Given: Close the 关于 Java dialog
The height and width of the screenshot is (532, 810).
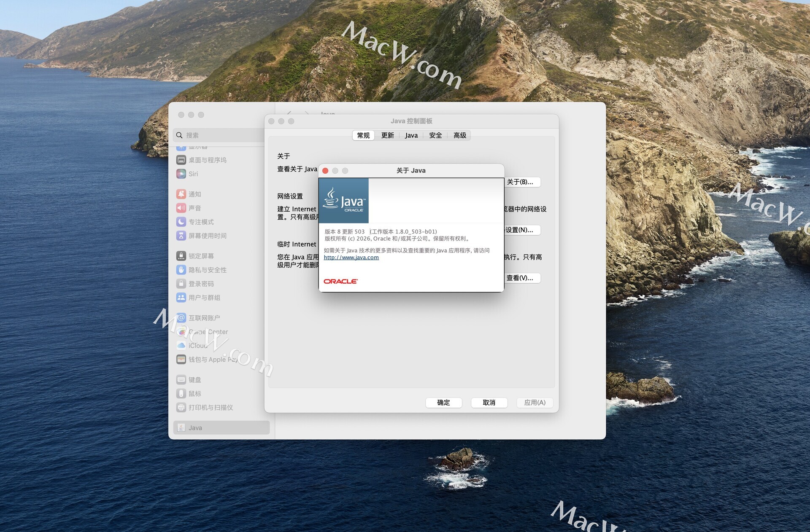Looking at the screenshot, I should 325,171.
